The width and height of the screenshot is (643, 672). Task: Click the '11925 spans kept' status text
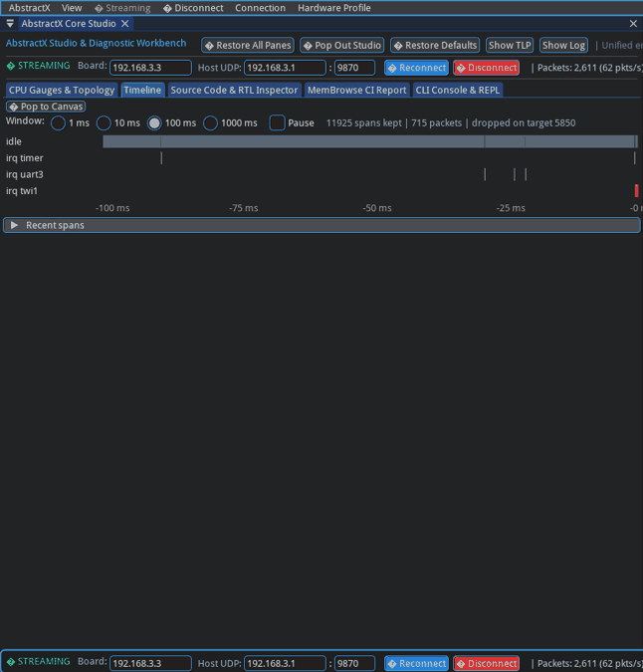coord(364,123)
